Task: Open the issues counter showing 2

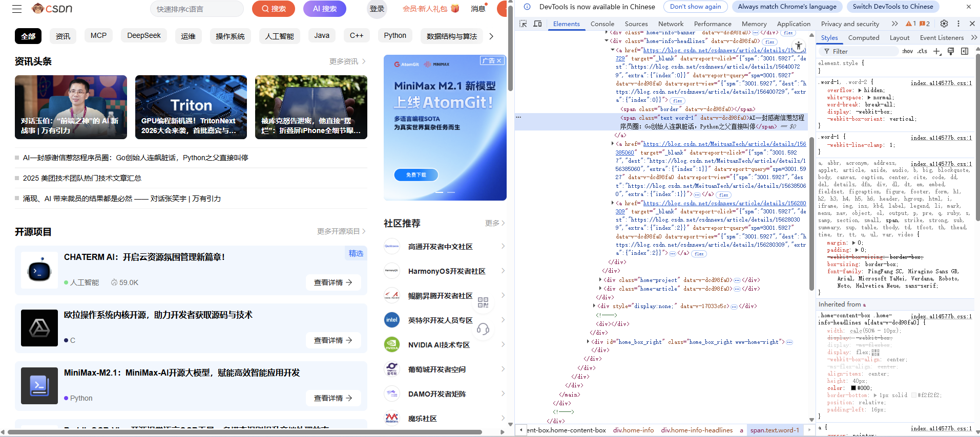Action: [x=925, y=24]
